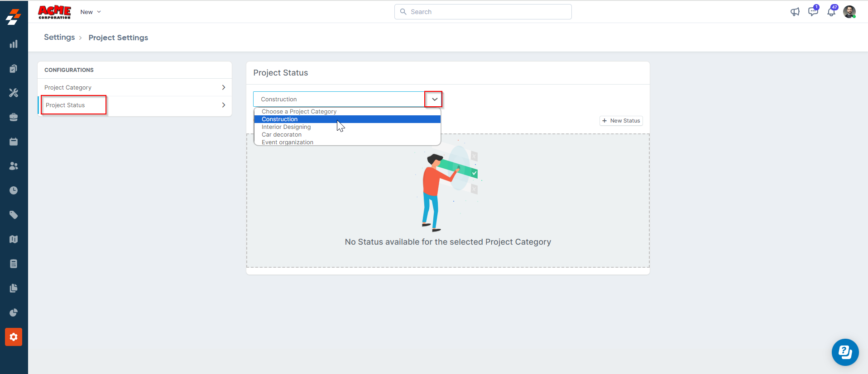The width and height of the screenshot is (868, 374).
Task: Open the wrench and screwdriver tools icon
Action: (14, 93)
